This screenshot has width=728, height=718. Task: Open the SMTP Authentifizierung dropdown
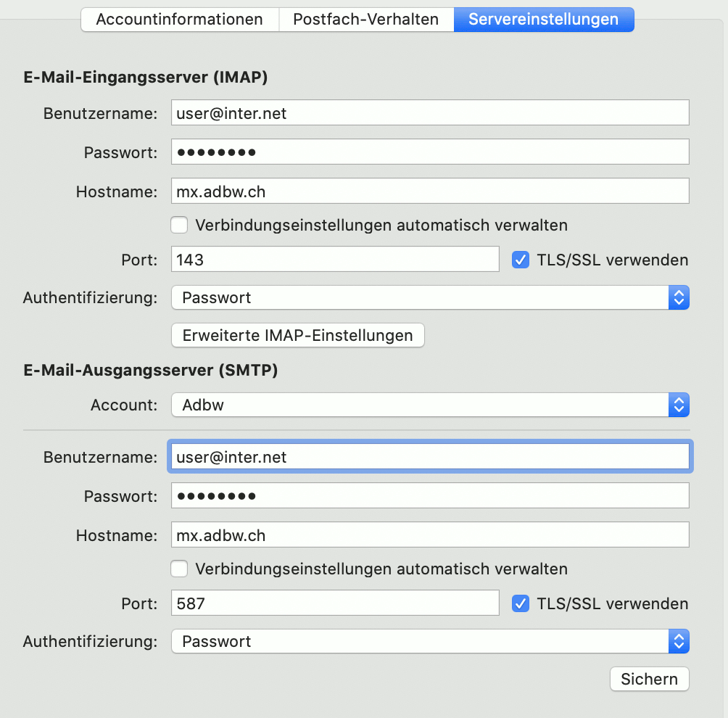(x=430, y=641)
